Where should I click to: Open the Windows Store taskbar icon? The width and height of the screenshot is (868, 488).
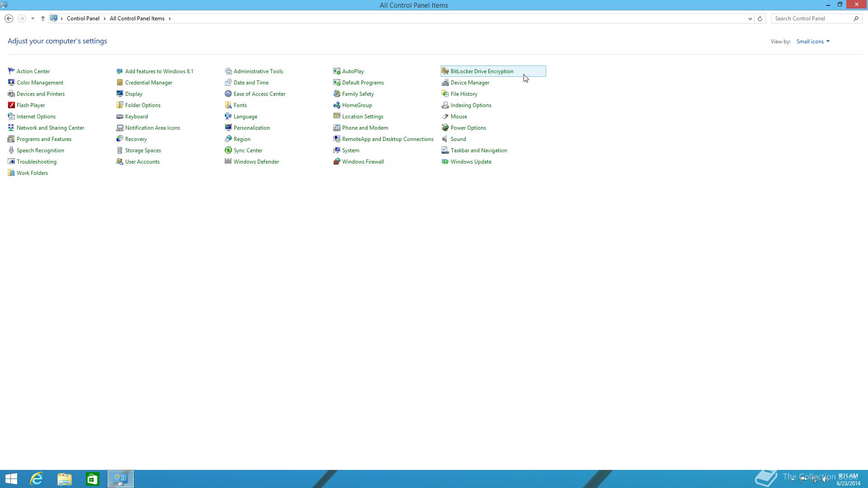coord(93,479)
